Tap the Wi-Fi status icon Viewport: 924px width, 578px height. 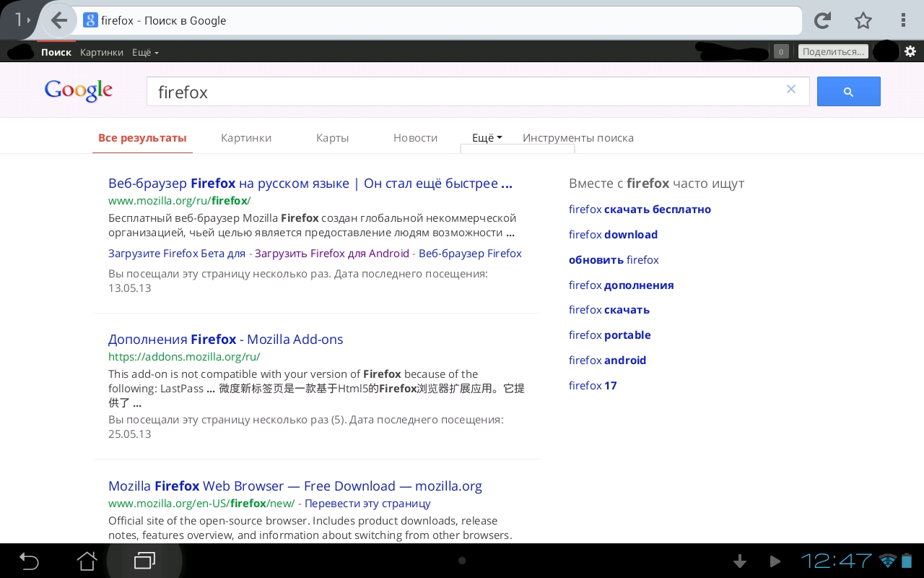[887, 561]
